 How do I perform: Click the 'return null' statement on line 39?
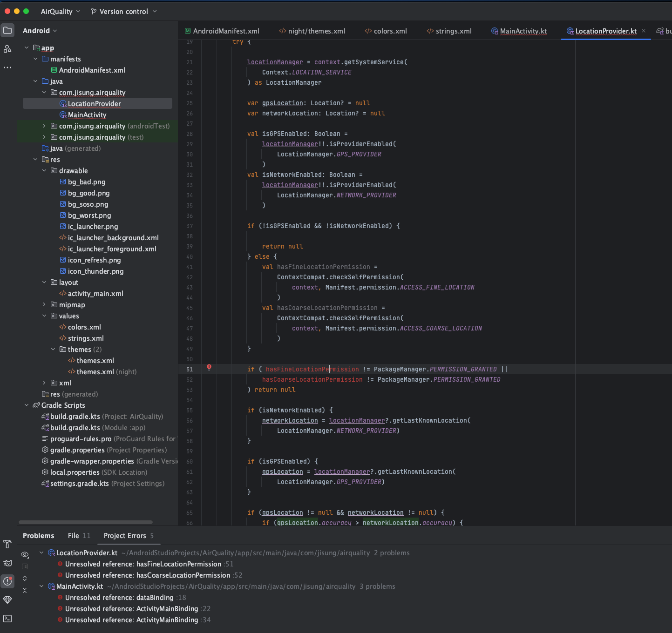(x=282, y=246)
